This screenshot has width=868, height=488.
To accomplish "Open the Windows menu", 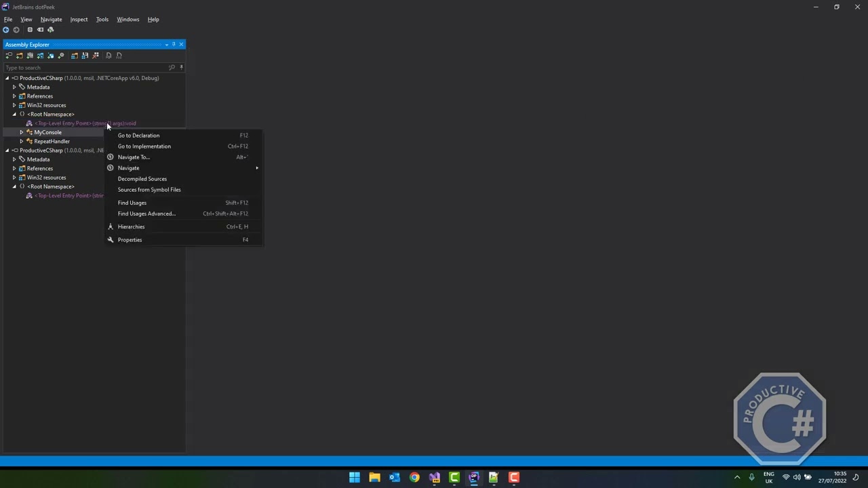I will coord(127,20).
